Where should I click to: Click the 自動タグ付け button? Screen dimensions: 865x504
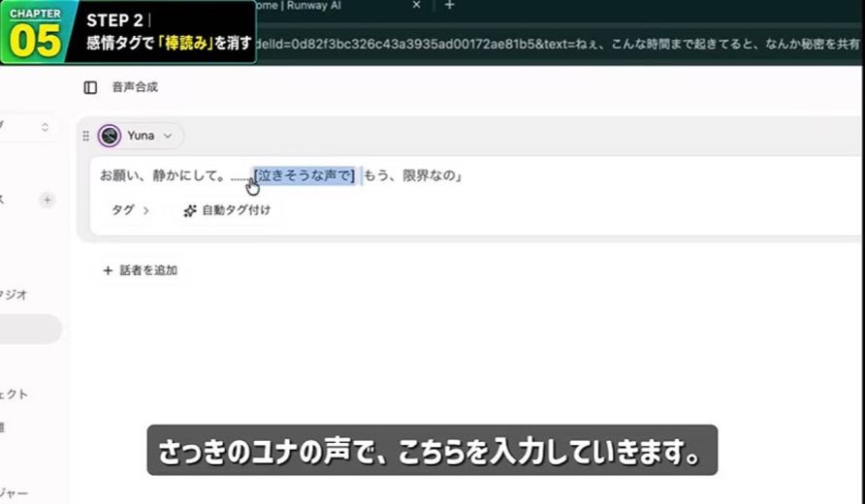click(227, 210)
